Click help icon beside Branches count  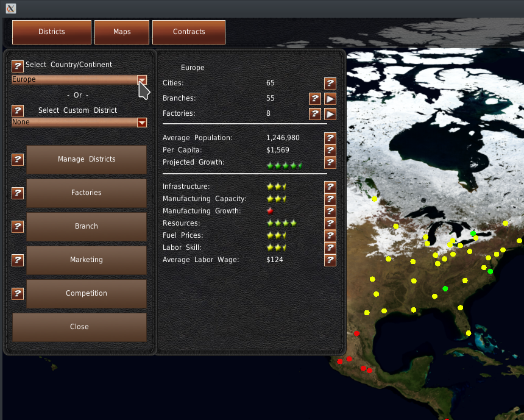tap(315, 98)
